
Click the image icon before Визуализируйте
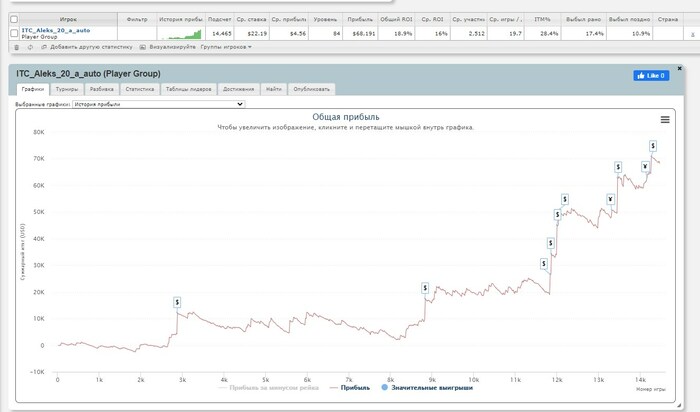click(142, 47)
